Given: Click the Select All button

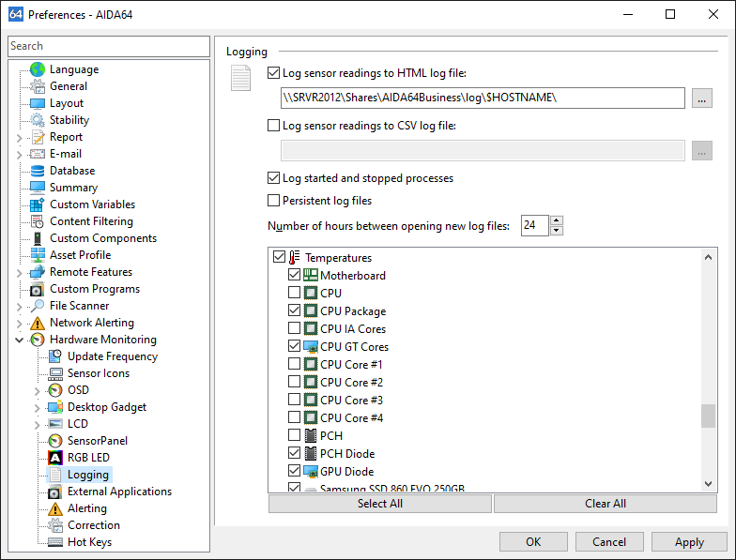Looking at the screenshot, I should coord(379,504).
